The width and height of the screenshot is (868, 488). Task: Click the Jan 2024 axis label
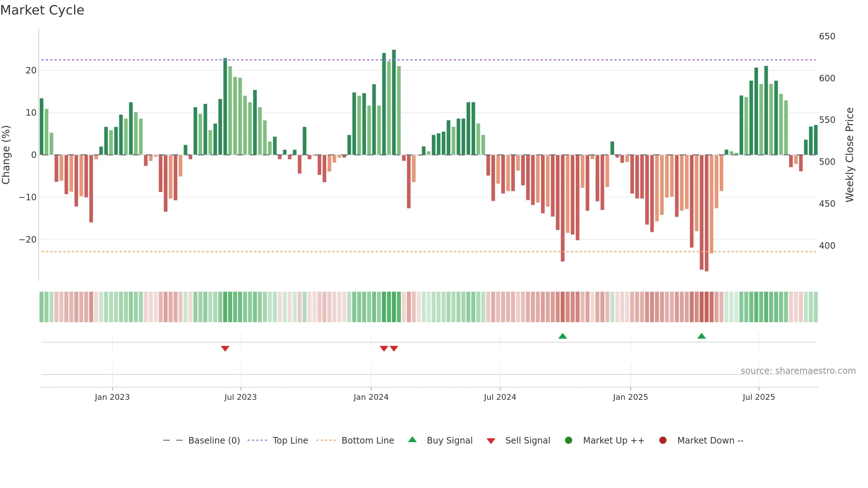(371, 397)
